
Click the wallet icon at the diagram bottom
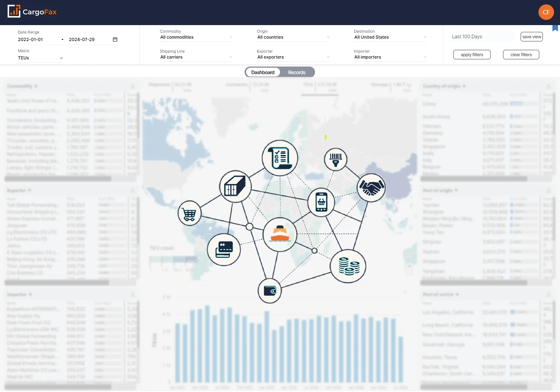[270, 291]
